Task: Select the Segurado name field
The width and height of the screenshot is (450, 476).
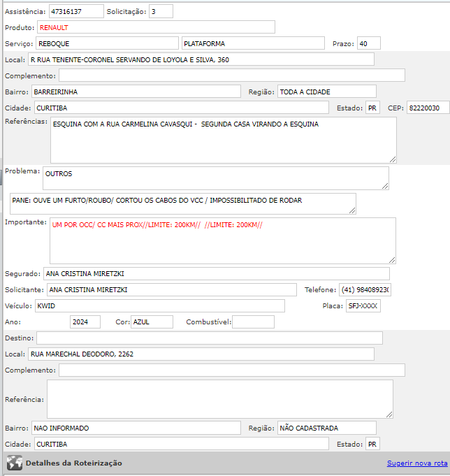Action: (x=217, y=273)
